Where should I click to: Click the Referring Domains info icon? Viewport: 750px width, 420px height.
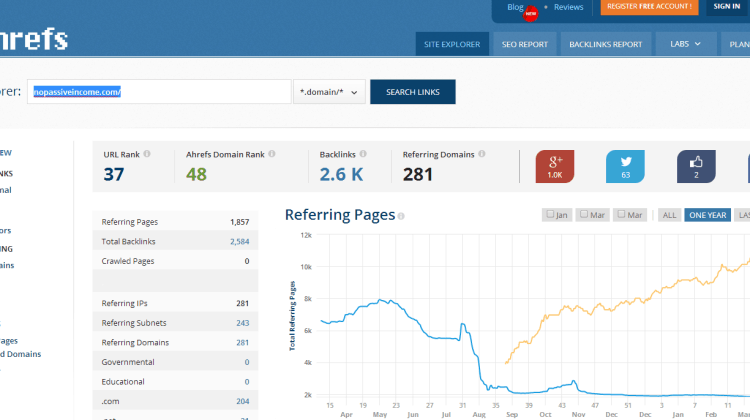tap(482, 154)
